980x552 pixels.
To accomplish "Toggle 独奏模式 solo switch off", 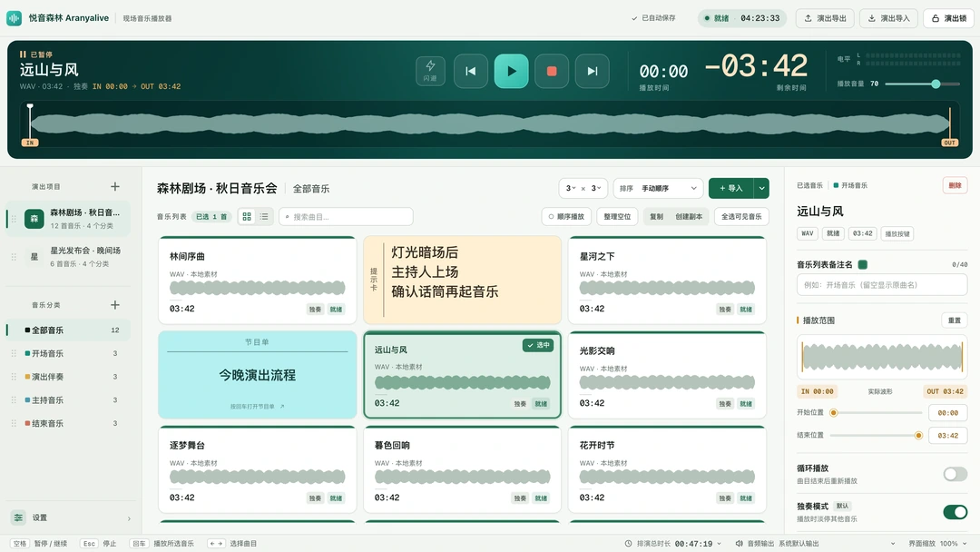I will tap(955, 512).
